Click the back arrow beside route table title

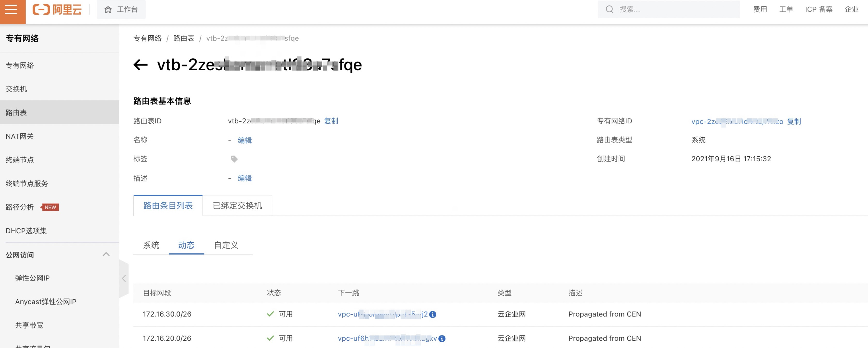[x=140, y=65]
